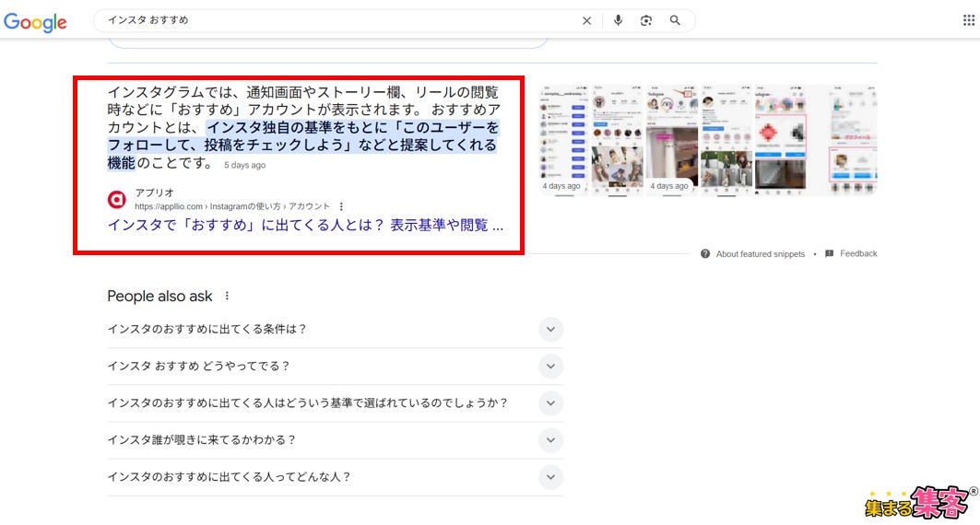The height and width of the screenshot is (525, 980).
Task: Open the fifth thumbnail with the red pattern
Action: tap(781, 140)
